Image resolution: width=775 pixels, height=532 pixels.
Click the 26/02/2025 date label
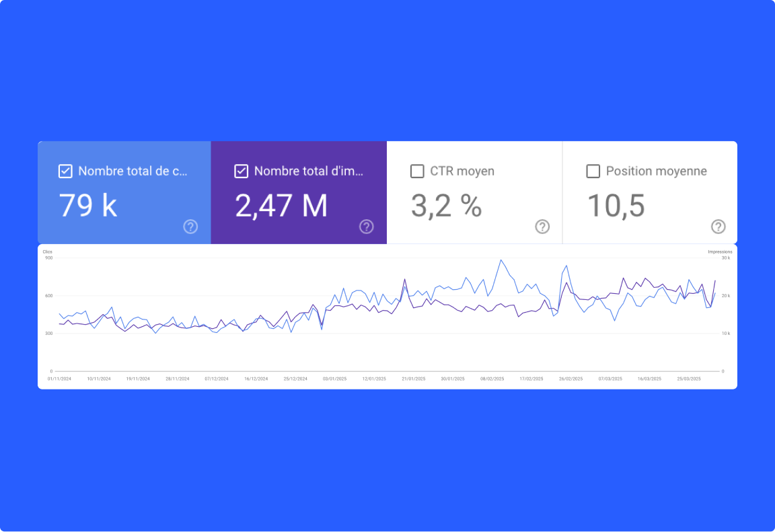[x=571, y=379]
